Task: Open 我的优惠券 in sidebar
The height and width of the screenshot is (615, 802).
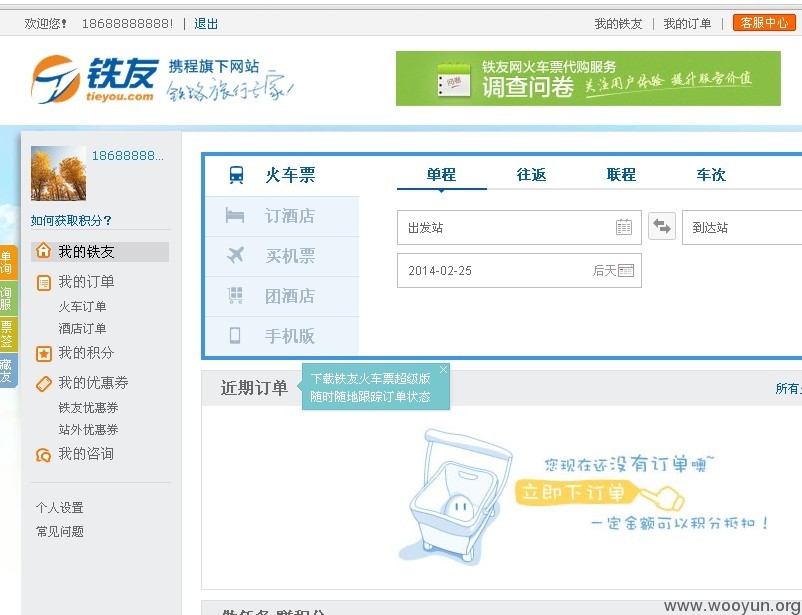Action: pyautogui.click(x=93, y=383)
